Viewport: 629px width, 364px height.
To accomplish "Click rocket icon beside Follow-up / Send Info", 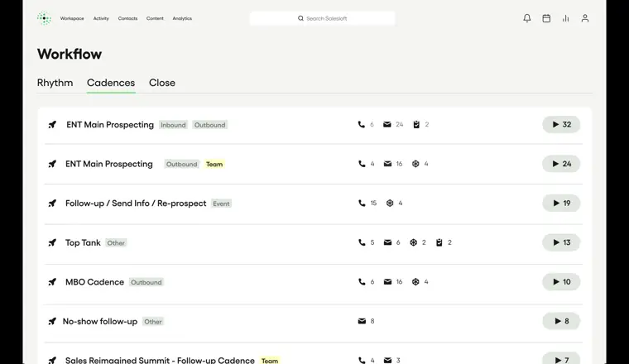I will (x=52, y=204).
